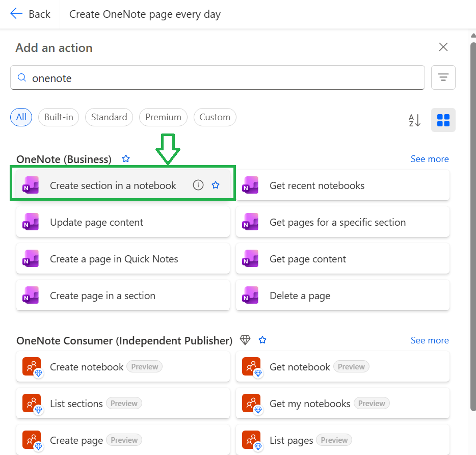Choose Create page in a section action
476x455 pixels.
tap(123, 296)
